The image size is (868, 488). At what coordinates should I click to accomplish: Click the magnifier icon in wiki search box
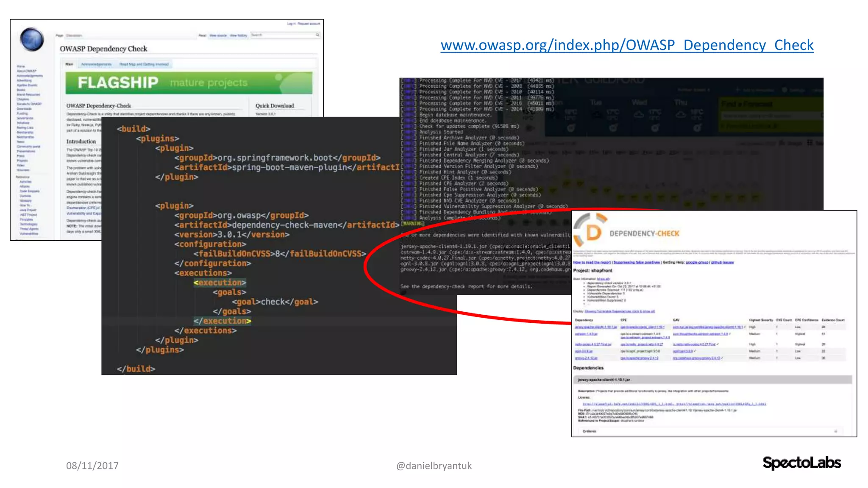tap(317, 35)
